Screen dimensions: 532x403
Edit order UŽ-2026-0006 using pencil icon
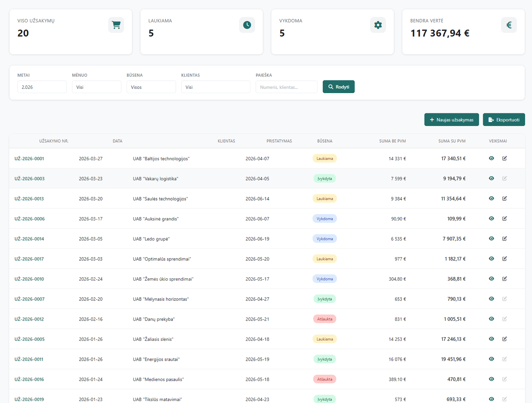[x=504, y=218]
